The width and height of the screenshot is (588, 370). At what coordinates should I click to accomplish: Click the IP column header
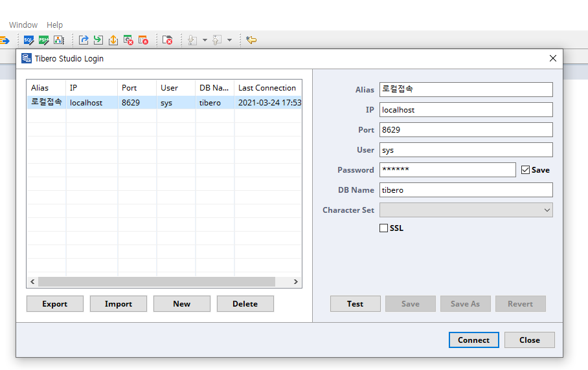tap(92, 87)
